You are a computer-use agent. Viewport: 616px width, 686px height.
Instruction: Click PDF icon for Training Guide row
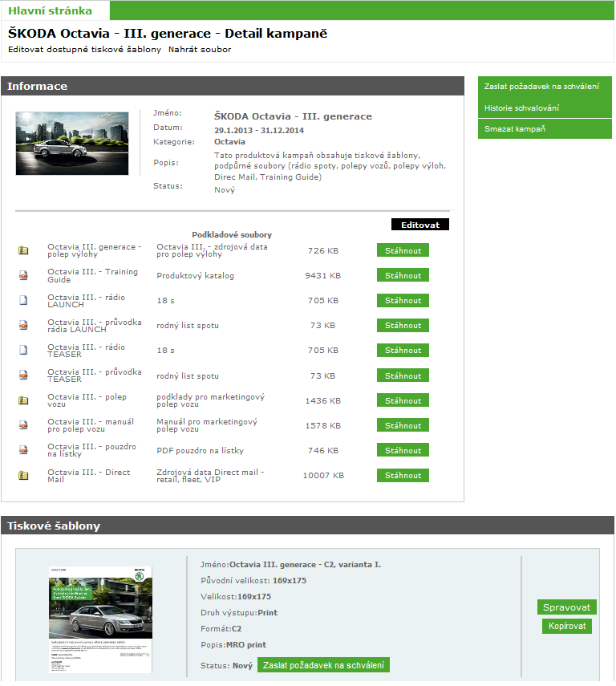(23, 276)
